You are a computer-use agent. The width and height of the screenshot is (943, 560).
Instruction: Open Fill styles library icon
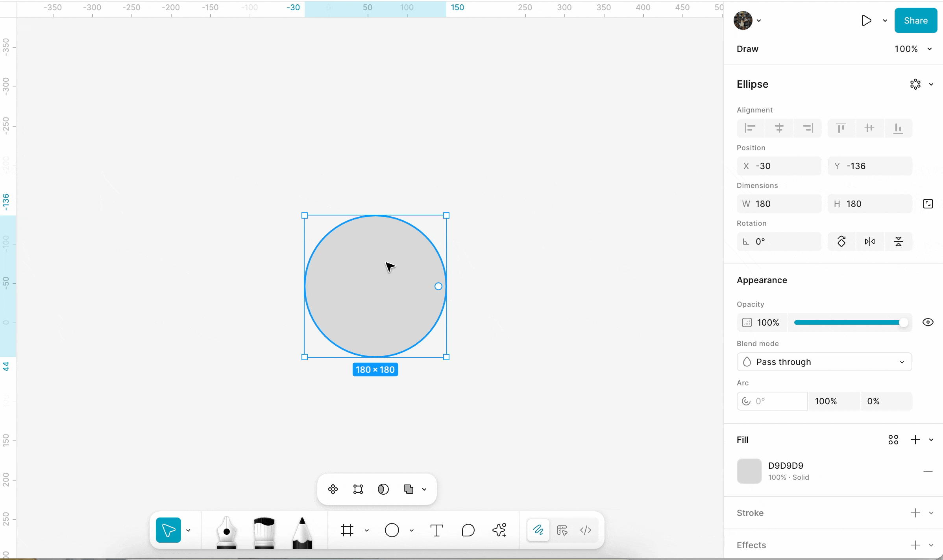893,440
